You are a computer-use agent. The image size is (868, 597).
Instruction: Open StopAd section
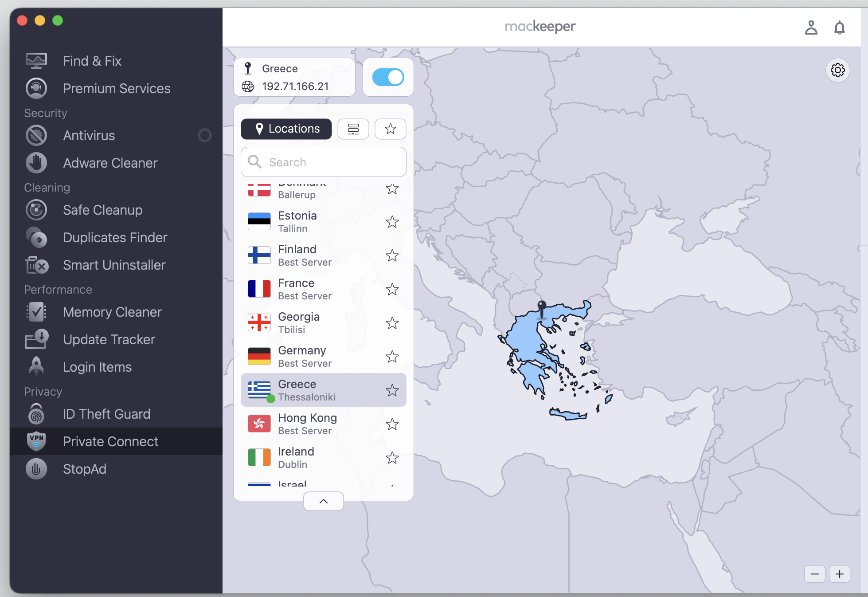(116, 469)
